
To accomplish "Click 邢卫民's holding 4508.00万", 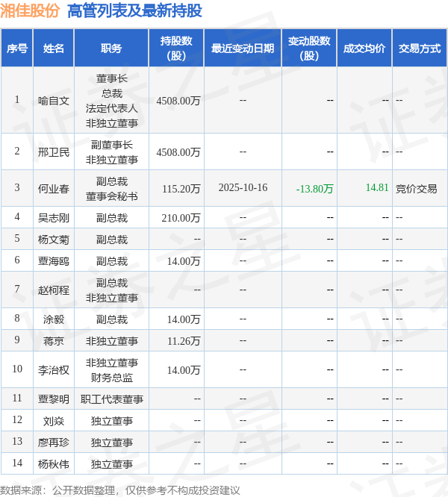I will coord(178,152).
